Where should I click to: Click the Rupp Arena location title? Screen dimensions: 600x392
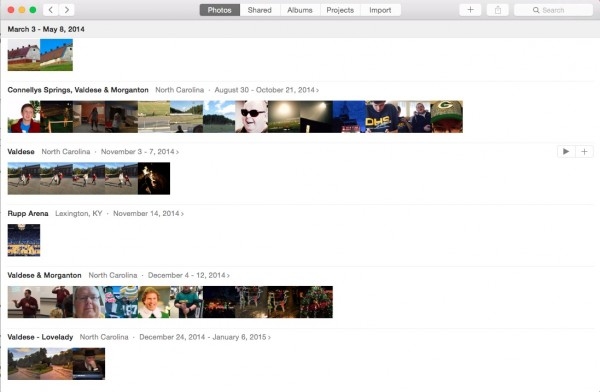pyautogui.click(x=28, y=214)
